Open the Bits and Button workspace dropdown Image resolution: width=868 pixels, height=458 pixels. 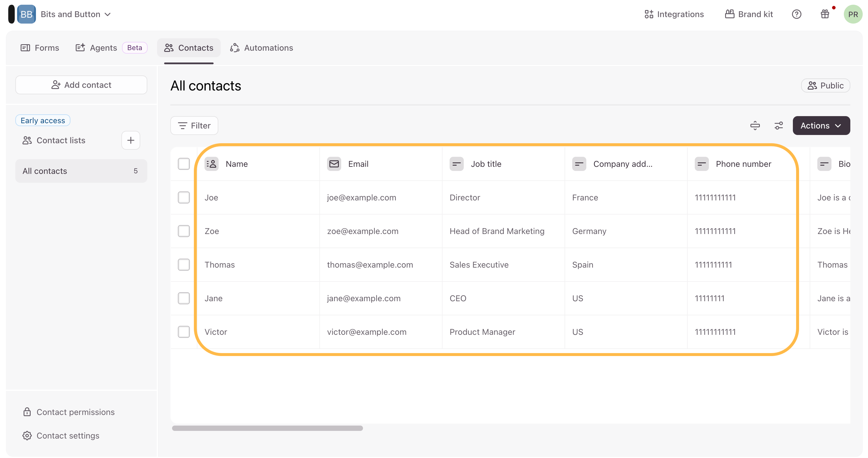pyautogui.click(x=76, y=14)
